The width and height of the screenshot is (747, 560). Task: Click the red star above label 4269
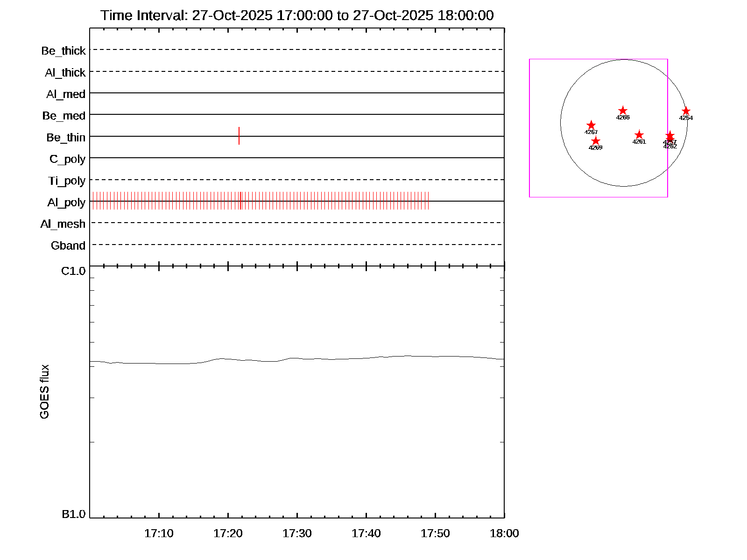point(595,141)
